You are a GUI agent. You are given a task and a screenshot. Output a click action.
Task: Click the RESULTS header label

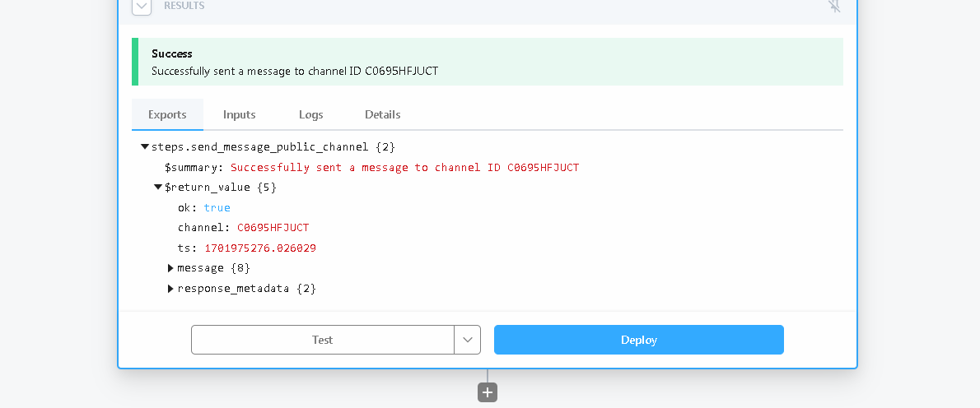(184, 6)
